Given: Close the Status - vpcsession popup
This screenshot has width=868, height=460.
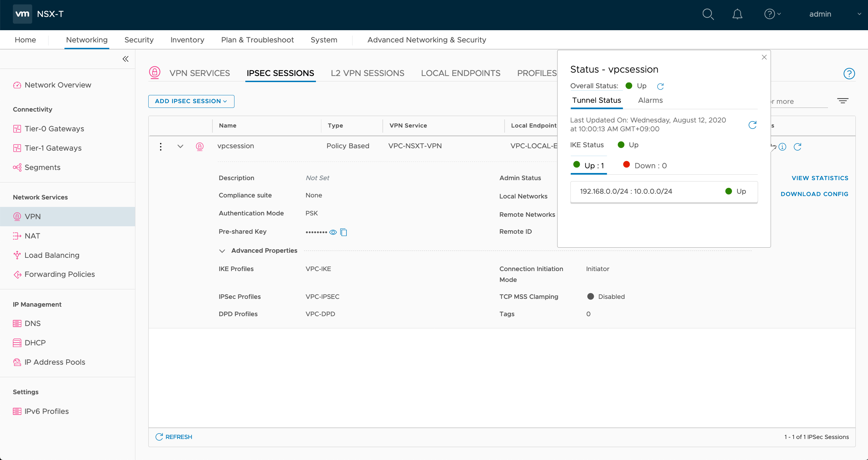Looking at the screenshot, I should [x=764, y=57].
